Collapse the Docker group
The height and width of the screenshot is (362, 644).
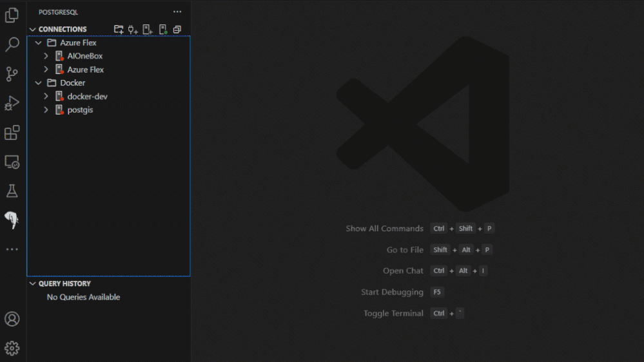[39, 83]
